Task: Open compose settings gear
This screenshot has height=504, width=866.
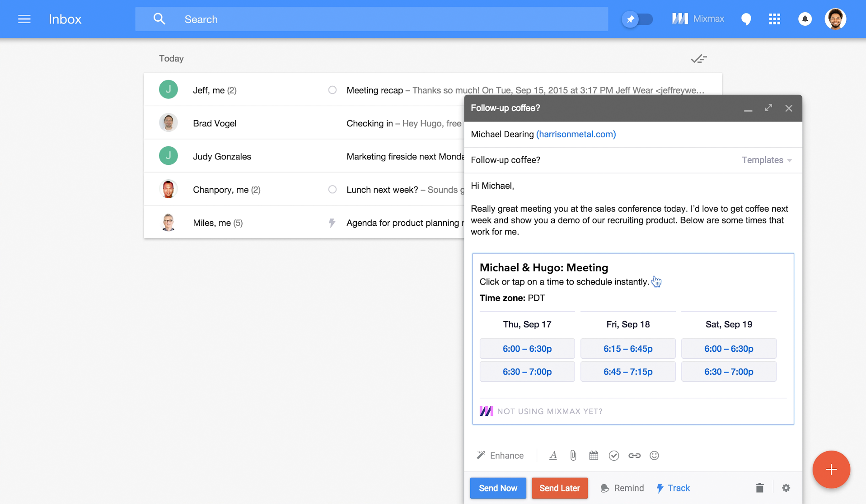Action: pos(786,488)
